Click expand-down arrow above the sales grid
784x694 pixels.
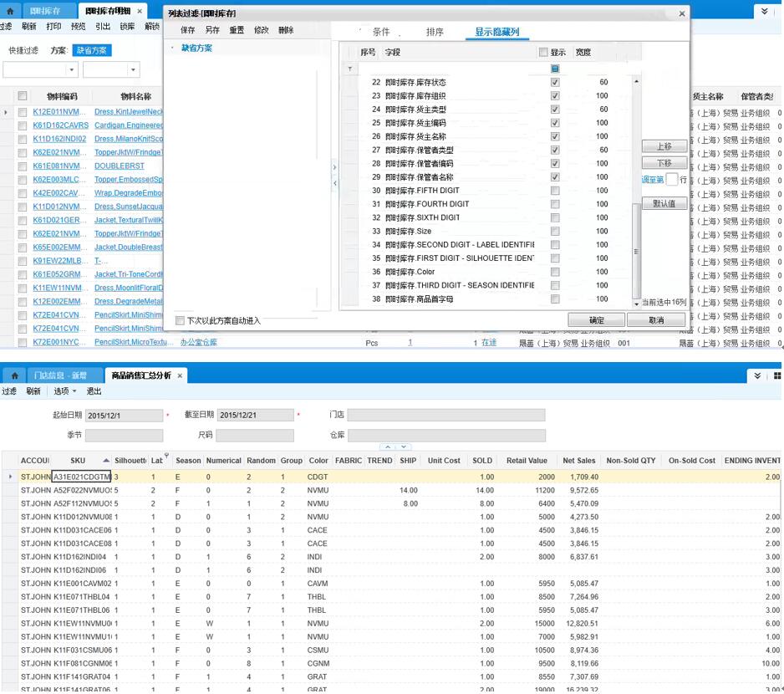pyautogui.click(x=404, y=447)
